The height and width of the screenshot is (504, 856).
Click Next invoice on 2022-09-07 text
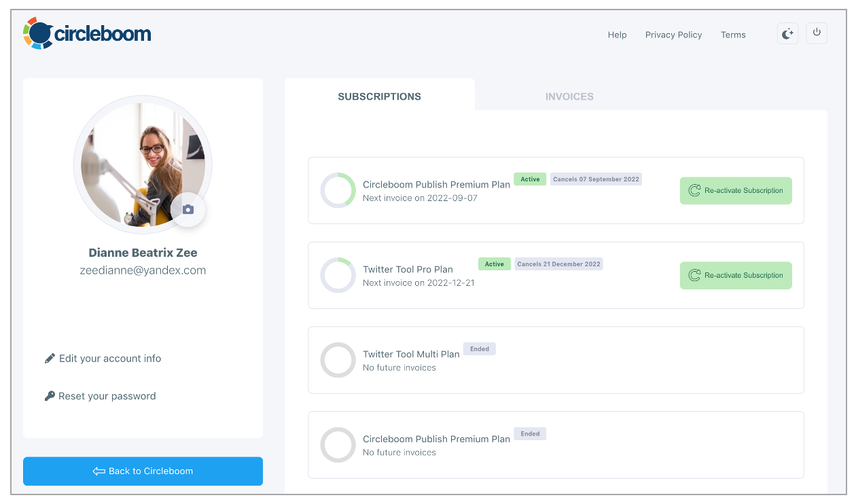click(420, 198)
